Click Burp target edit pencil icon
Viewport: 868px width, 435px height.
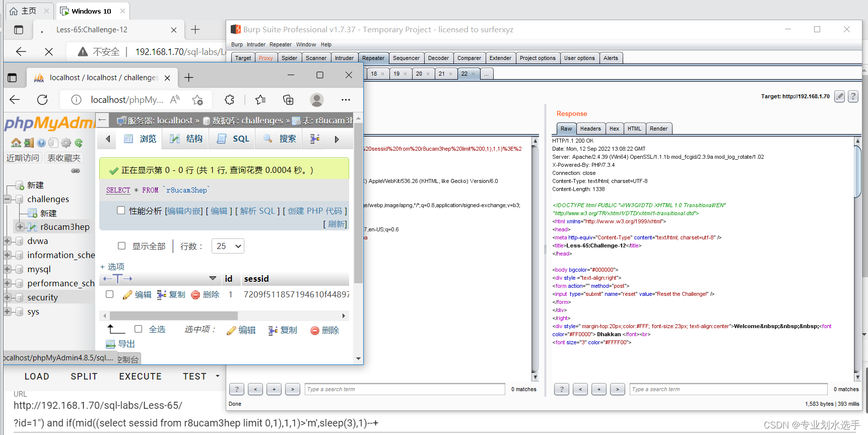pyautogui.click(x=839, y=96)
